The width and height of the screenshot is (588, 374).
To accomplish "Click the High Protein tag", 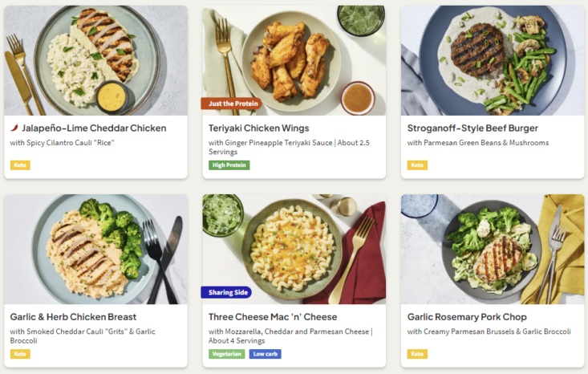I will point(229,165).
